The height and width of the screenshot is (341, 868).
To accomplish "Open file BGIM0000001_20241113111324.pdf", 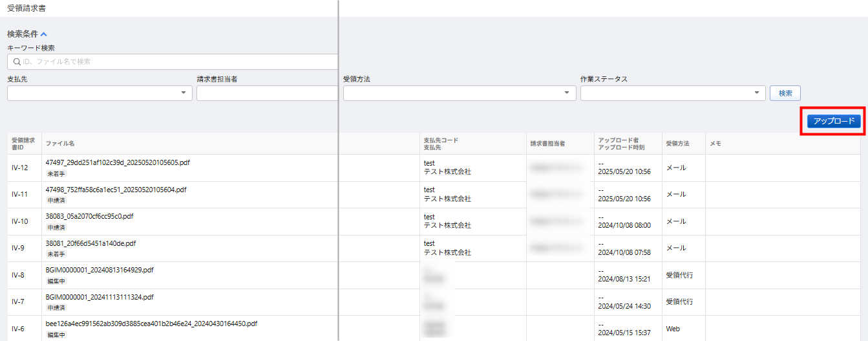I will 100,297.
